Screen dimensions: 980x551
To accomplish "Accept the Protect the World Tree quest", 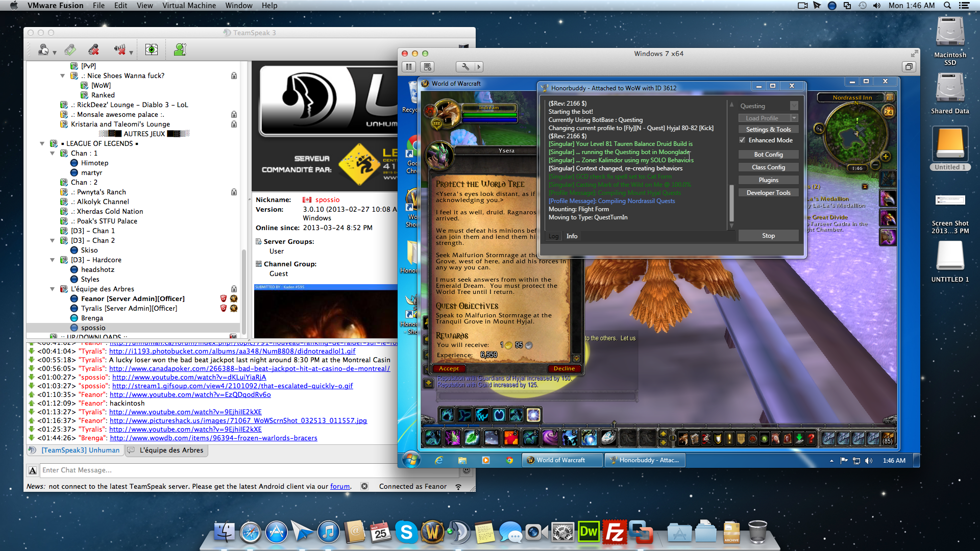I will 449,368.
